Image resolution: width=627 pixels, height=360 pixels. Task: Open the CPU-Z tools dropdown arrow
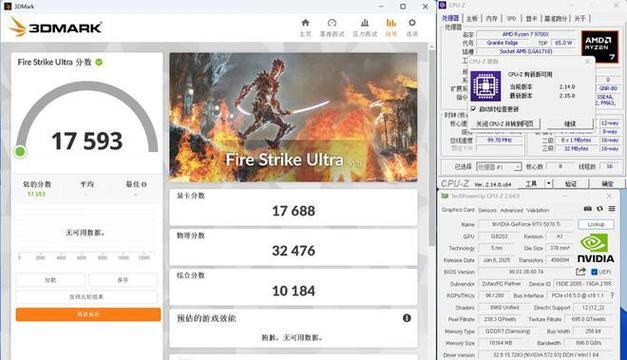click(549, 183)
